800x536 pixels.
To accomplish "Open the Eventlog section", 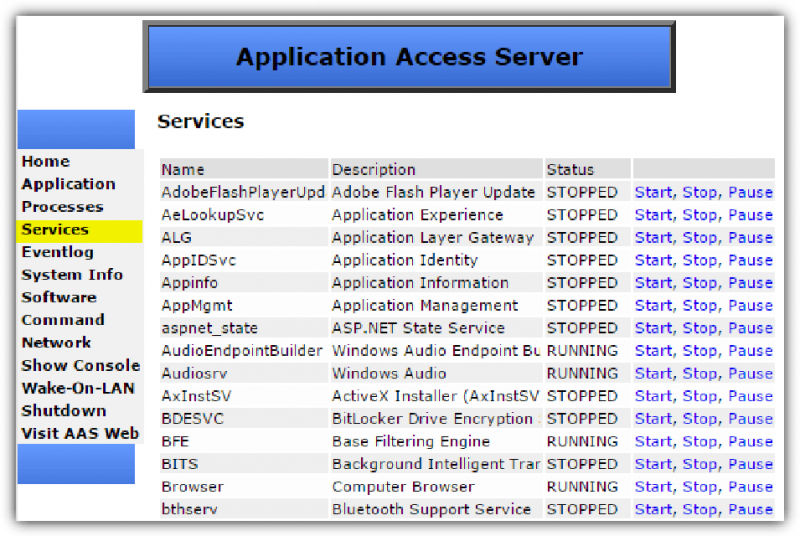I will [57, 252].
